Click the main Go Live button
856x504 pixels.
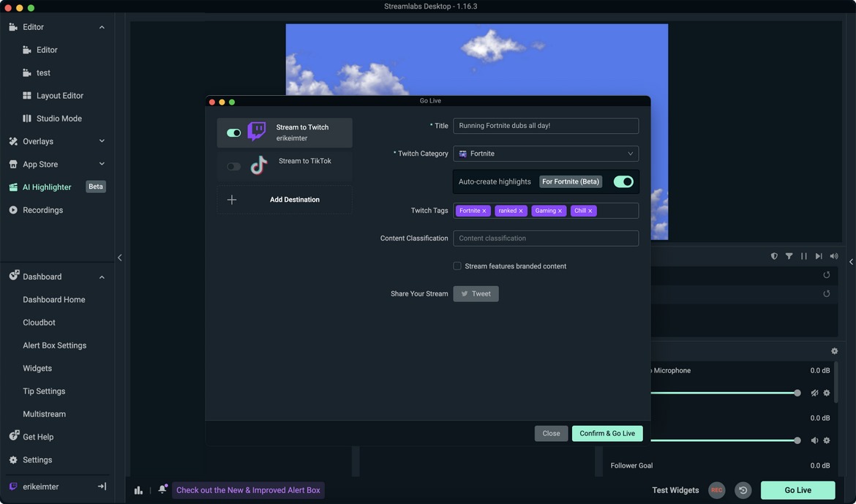click(797, 490)
